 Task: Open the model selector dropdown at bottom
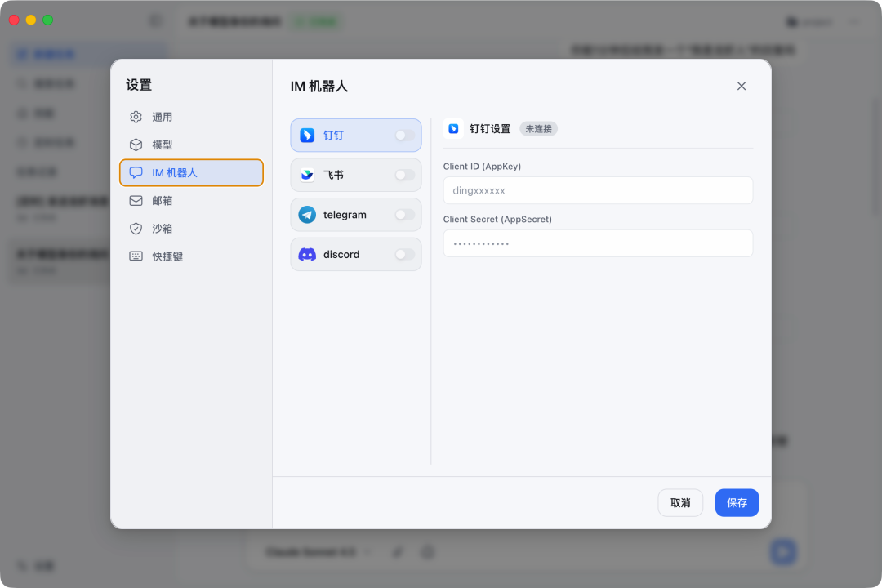(314, 551)
